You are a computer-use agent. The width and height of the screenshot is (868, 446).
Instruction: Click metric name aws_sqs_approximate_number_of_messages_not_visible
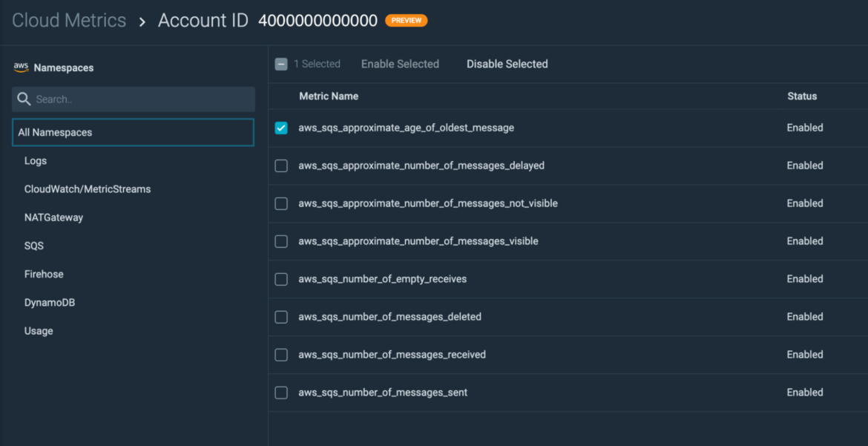428,203
